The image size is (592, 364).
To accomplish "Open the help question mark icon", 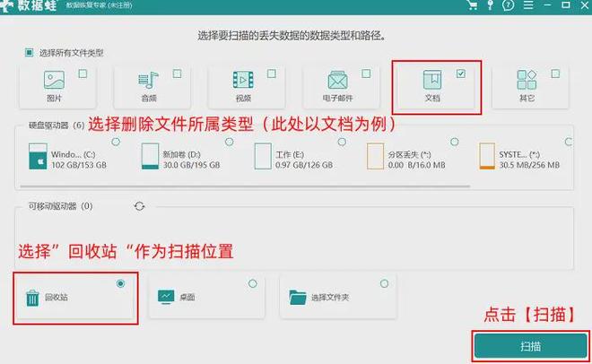I will click(509, 4).
